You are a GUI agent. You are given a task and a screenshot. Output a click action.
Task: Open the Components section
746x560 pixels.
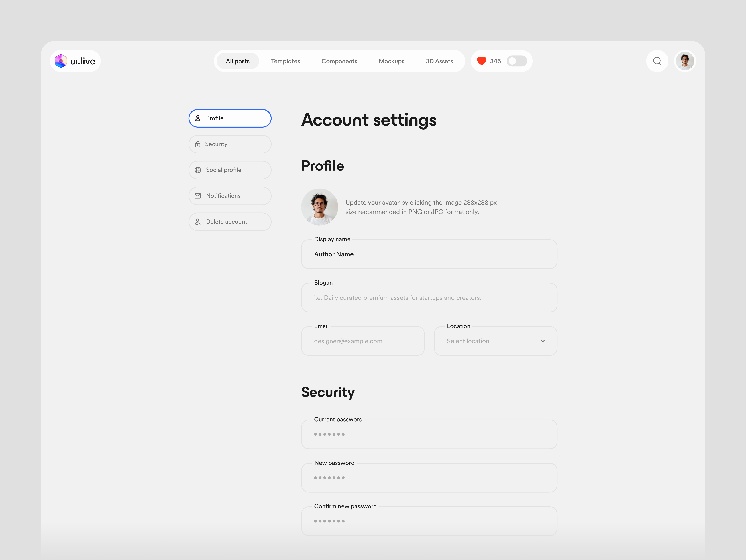click(x=339, y=61)
